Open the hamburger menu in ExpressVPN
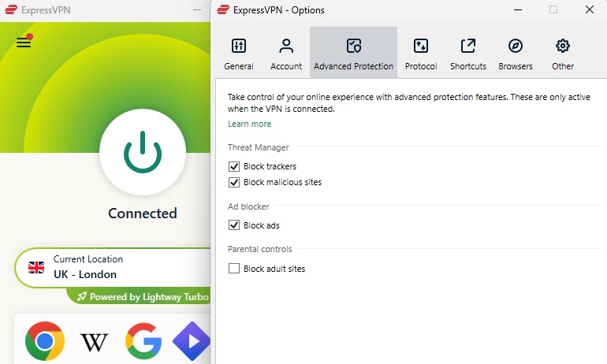 pyautogui.click(x=24, y=43)
